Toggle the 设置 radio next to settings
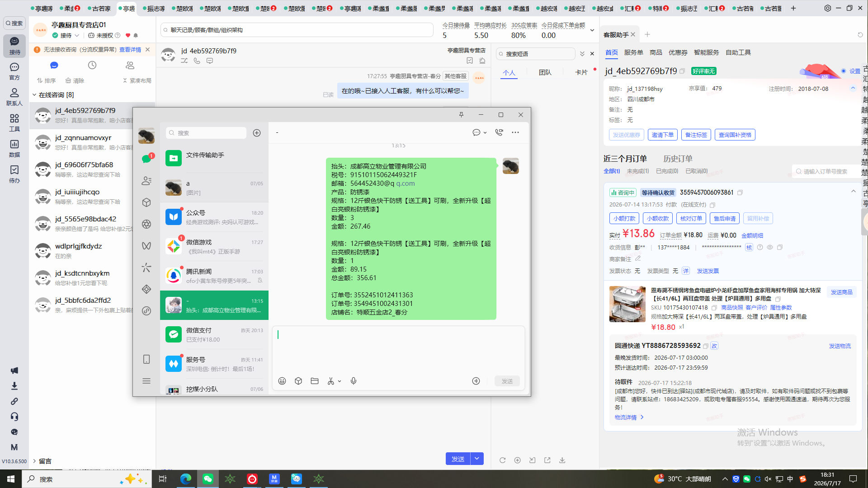 844,71
